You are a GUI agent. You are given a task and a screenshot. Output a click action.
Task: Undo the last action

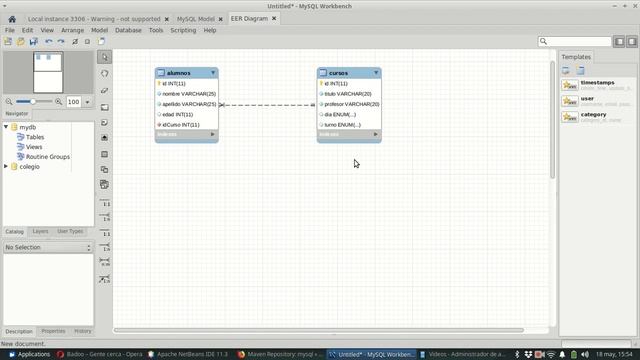(49, 41)
